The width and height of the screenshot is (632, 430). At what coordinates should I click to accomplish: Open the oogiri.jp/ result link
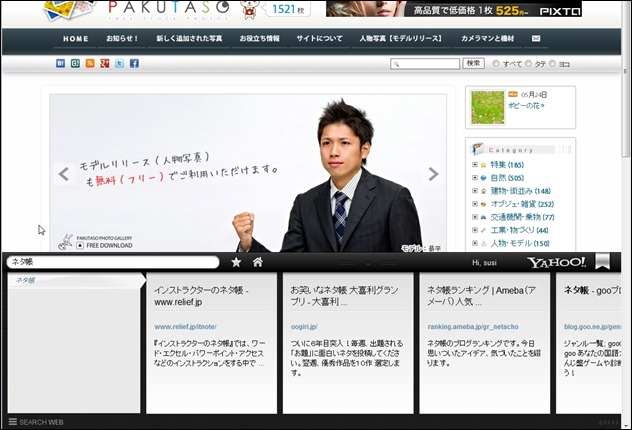tap(304, 327)
